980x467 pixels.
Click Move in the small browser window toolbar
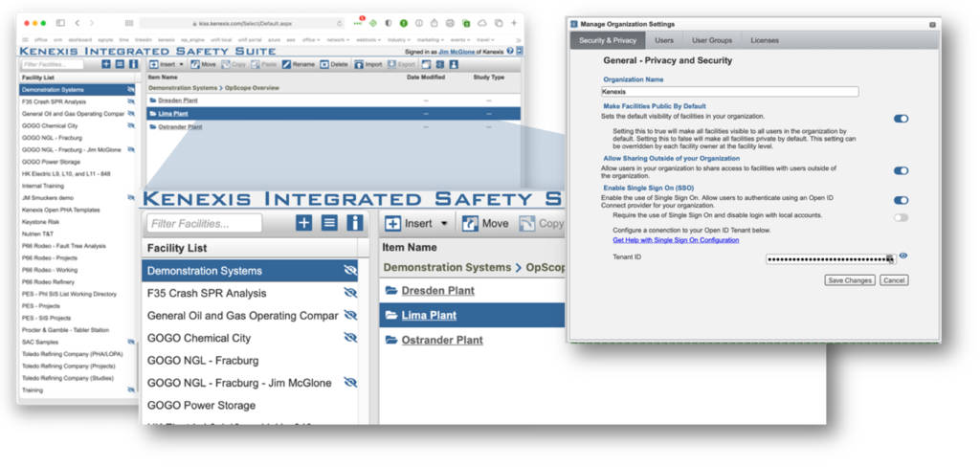[x=203, y=64]
